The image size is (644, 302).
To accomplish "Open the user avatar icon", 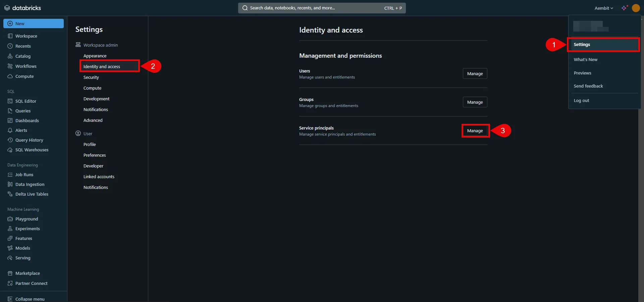I will (x=636, y=8).
